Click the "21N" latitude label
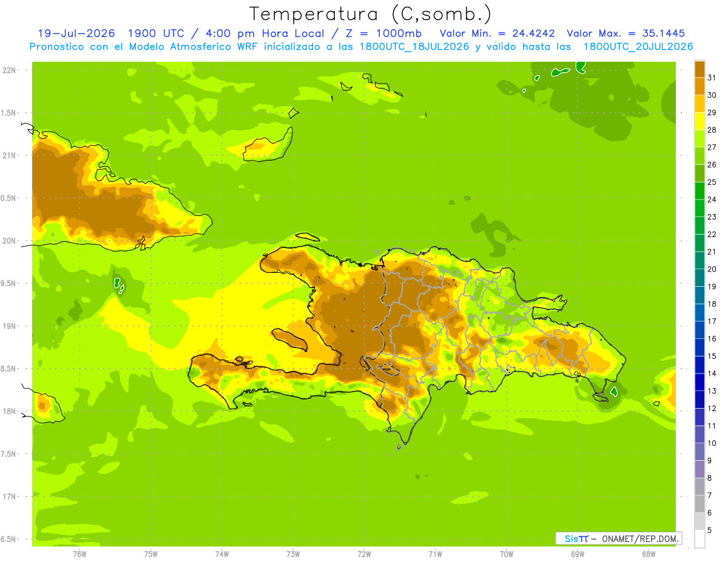Image resolution: width=728 pixels, height=562 pixels. click(10, 155)
